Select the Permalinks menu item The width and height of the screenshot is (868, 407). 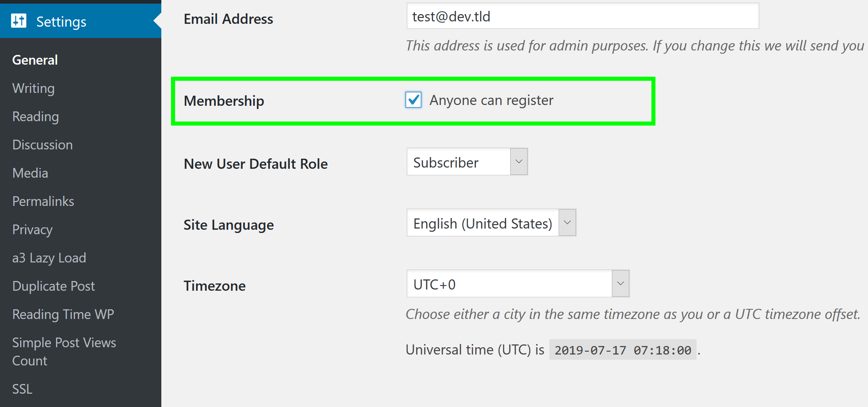[43, 201]
